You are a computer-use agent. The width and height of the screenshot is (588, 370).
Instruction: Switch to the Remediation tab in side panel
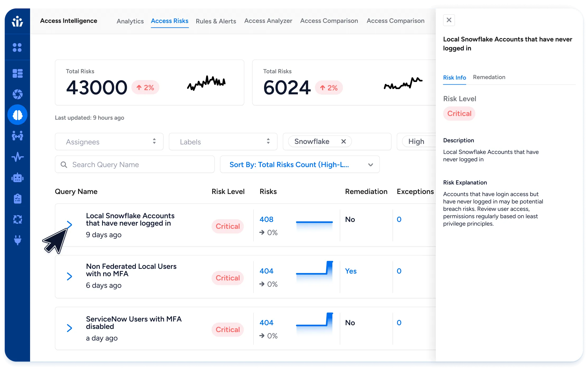pos(489,77)
